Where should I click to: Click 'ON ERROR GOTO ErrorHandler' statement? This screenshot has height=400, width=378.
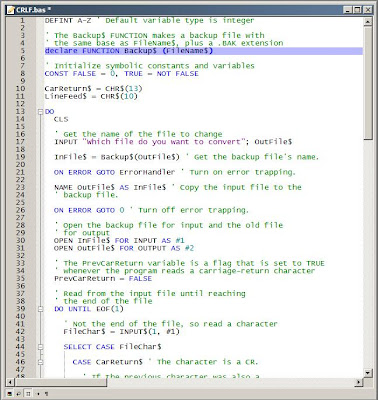[114, 172]
